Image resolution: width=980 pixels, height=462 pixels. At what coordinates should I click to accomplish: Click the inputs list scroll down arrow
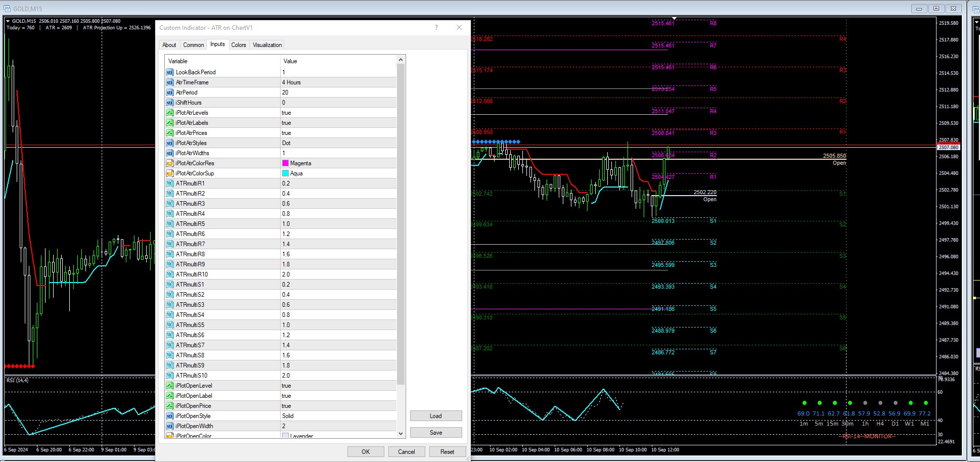(x=400, y=433)
